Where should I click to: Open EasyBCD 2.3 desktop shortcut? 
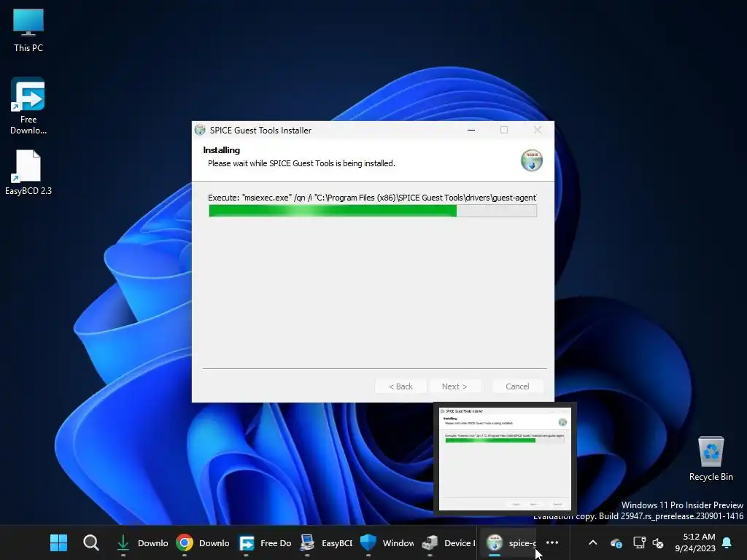pos(28,172)
